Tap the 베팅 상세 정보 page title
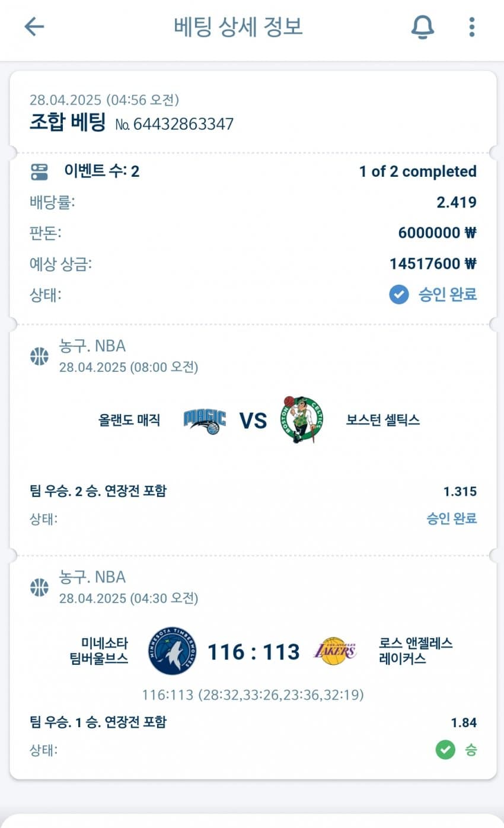The height and width of the screenshot is (828, 504). tap(238, 27)
